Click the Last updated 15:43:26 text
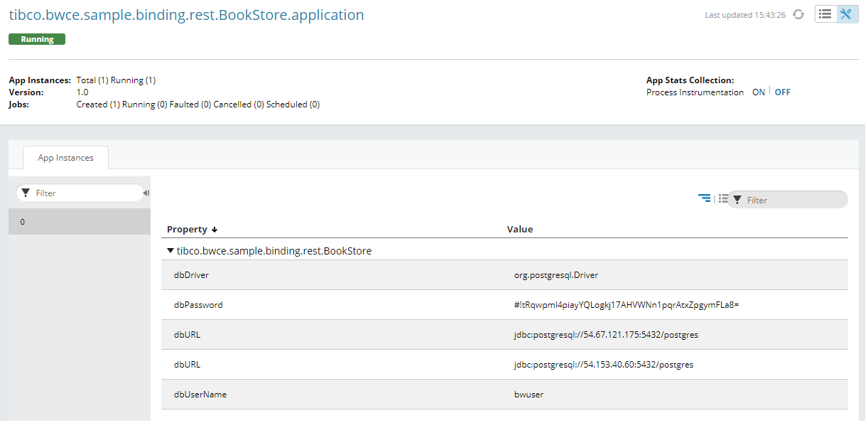 point(745,15)
